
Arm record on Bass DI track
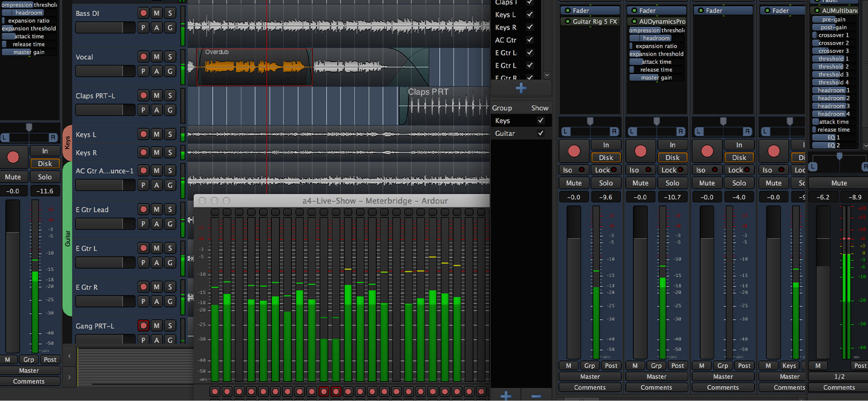[143, 13]
